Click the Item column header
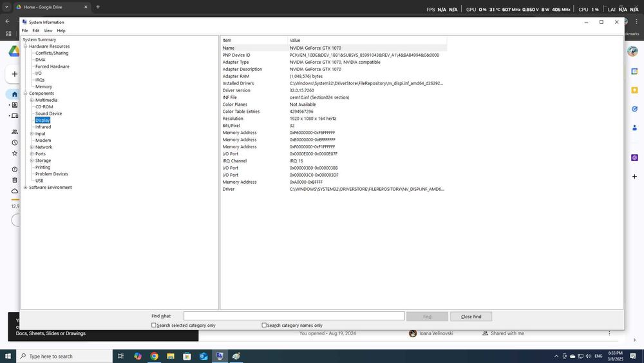The height and width of the screenshot is (363, 644). click(x=254, y=40)
